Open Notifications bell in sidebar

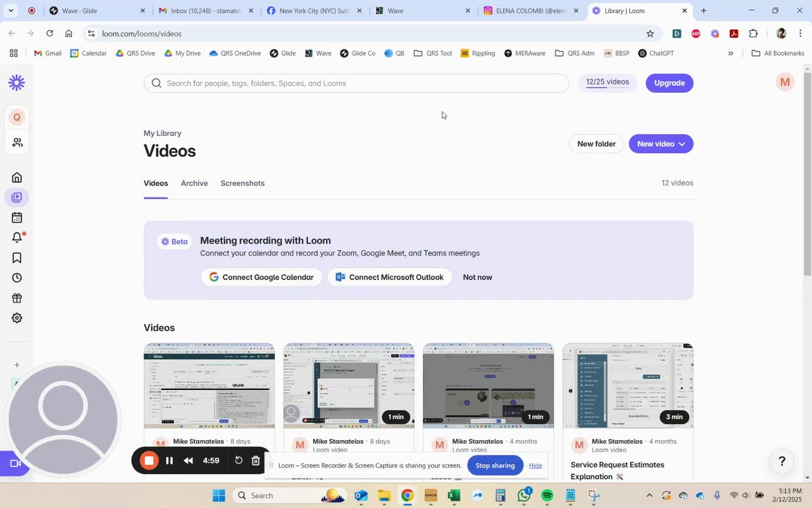coord(17,237)
